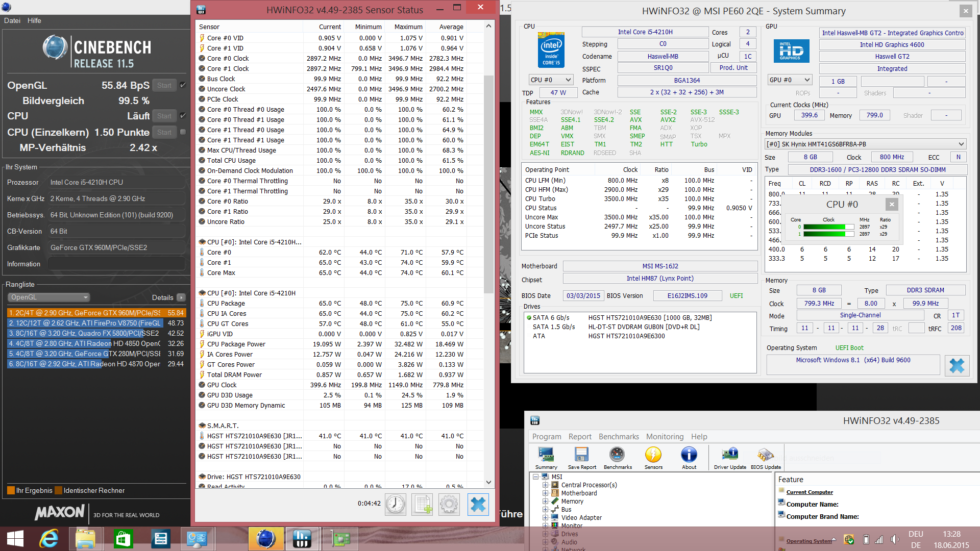
Task: Click the network signal tray icon
Action: (x=879, y=539)
